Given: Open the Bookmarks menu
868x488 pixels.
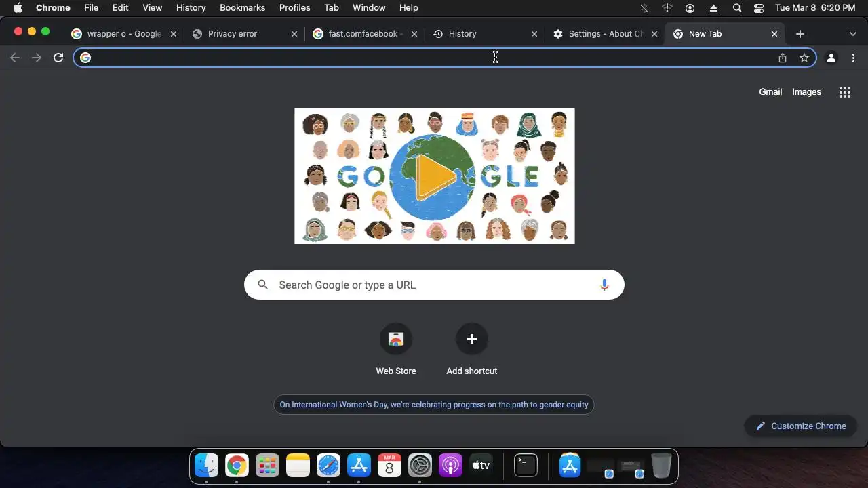Looking at the screenshot, I should (x=243, y=8).
